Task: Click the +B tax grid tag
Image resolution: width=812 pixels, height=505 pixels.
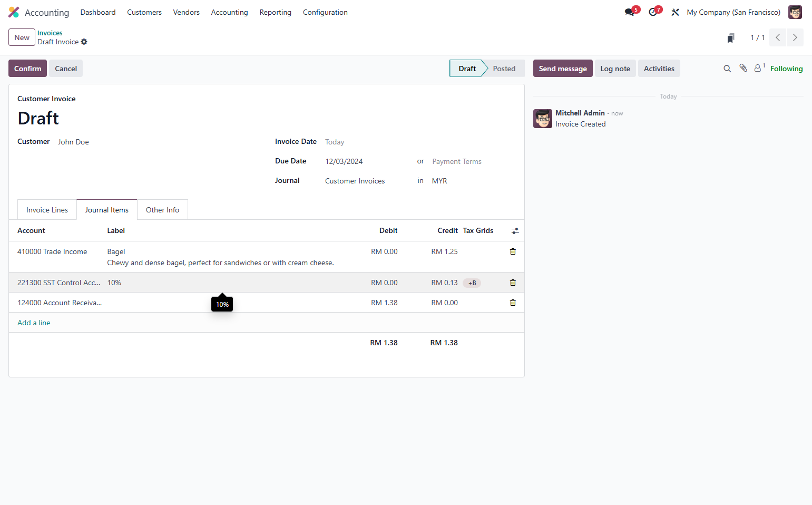Action: 472,283
